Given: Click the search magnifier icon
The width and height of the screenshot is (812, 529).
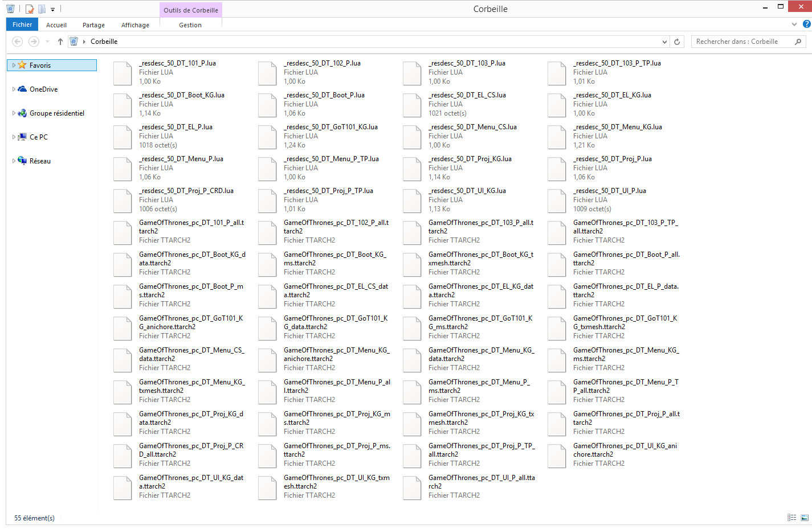Looking at the screenshot, I should point(798,42).
